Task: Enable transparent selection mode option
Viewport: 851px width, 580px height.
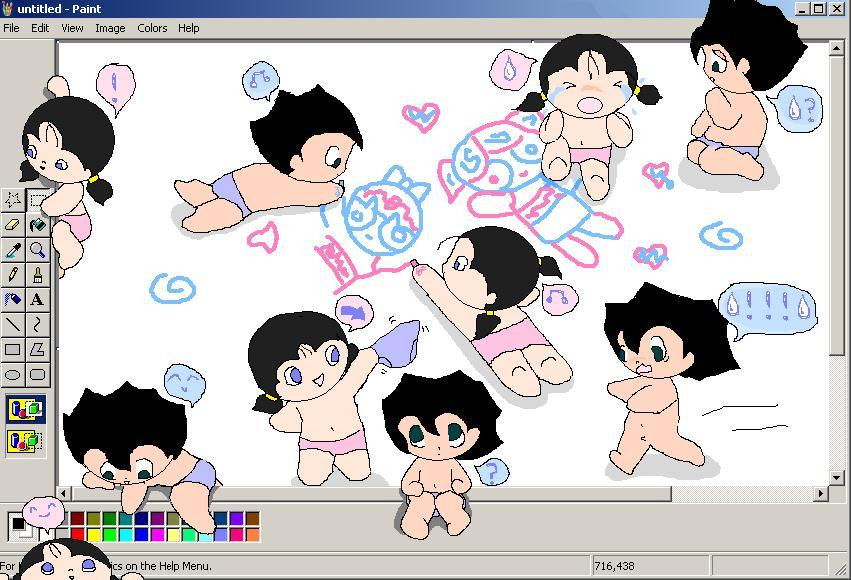Action: (x=26, y=441)
